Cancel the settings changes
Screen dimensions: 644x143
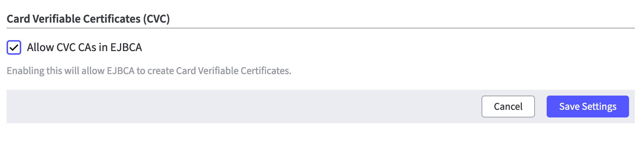508,107
